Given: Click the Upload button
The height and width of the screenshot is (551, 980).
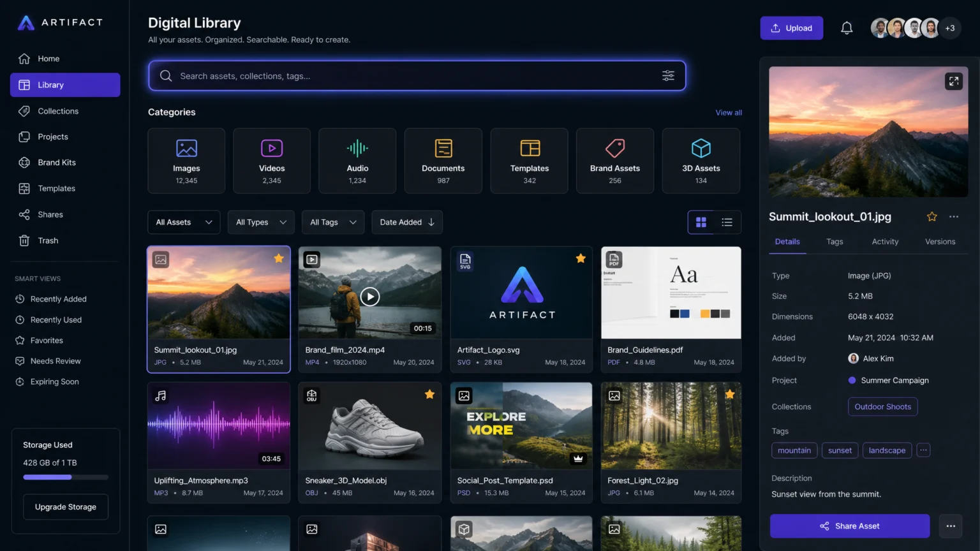Looking at the screenshot, I should tap(791, 28).
